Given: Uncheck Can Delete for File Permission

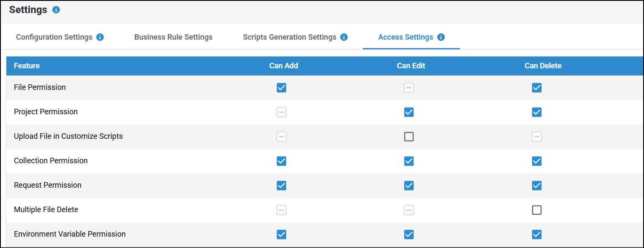Looking at the screenshot, I should pyautogui.click(x=537, y=88).
